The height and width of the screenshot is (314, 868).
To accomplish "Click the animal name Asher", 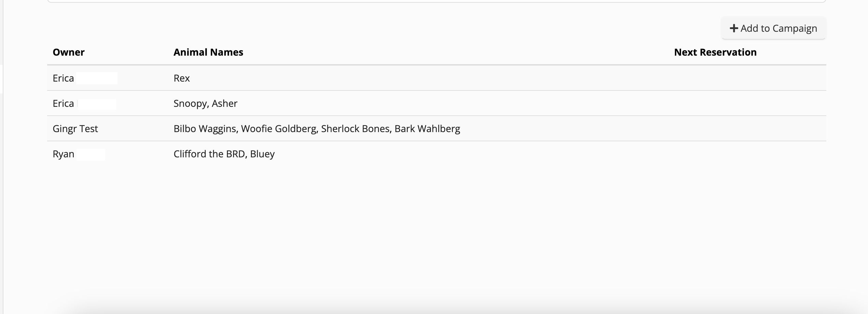I will coord(225,103).
